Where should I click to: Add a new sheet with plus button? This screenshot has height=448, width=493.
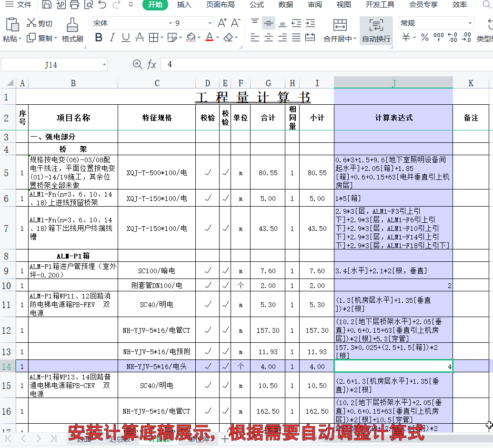(224, 439)
